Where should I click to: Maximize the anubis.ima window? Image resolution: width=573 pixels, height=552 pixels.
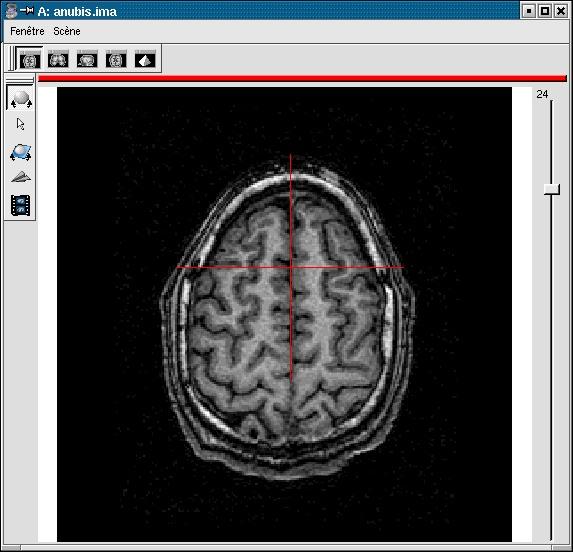[x=544, y=11]
